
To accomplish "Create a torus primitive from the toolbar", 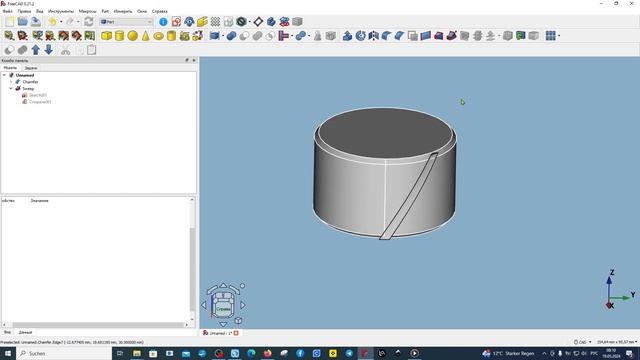I will (159, 36).
